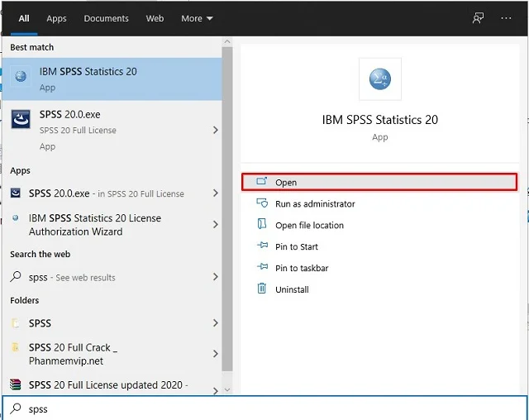
Task: Open the More dropdown filter
Action: (197, 18)
